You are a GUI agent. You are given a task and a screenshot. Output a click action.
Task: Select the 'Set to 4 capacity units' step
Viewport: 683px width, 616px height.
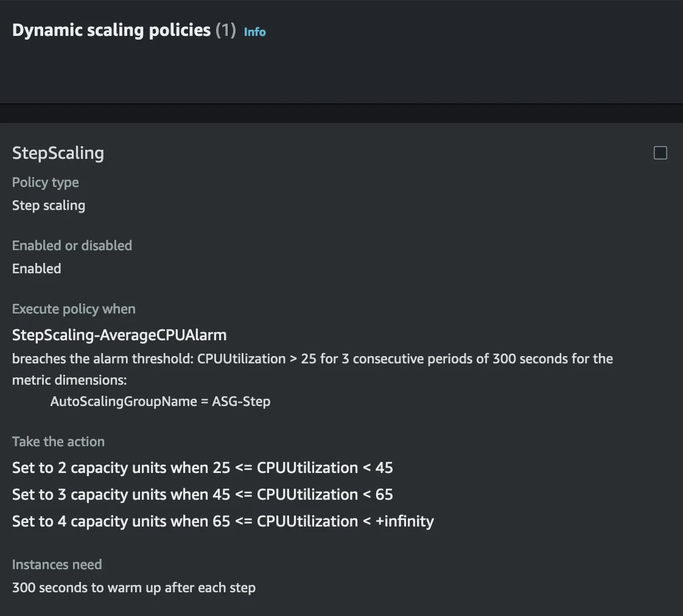(223, 522)
